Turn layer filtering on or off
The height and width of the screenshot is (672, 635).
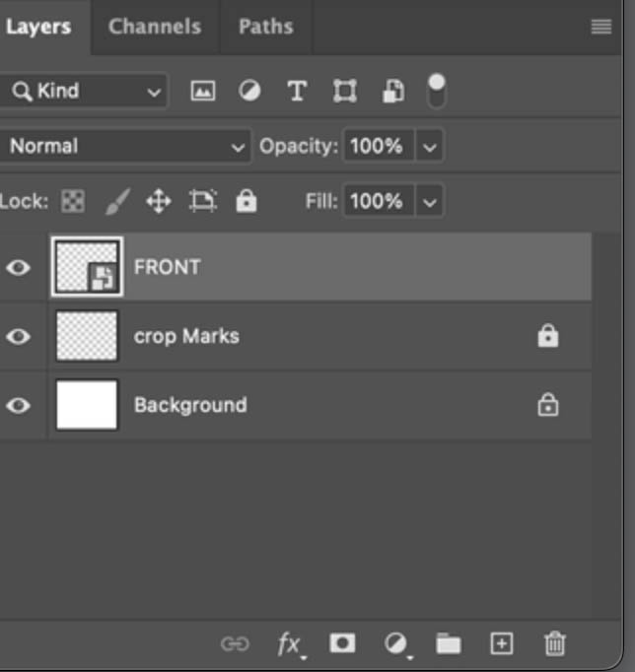(436, 91)
